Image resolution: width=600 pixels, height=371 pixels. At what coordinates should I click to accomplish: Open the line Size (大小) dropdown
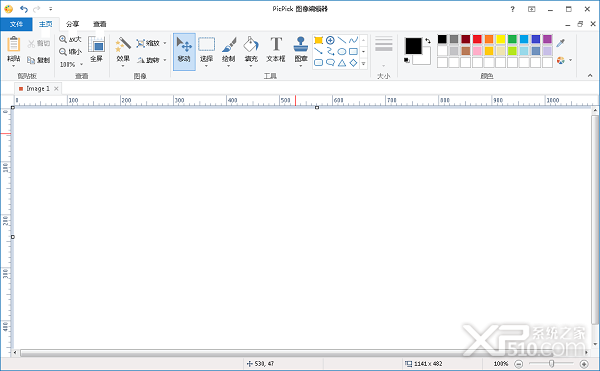point(384,65)
